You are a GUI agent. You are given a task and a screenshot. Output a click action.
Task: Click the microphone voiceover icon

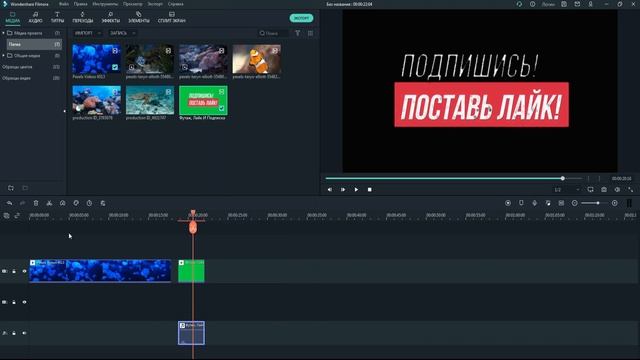coord(534,203)
